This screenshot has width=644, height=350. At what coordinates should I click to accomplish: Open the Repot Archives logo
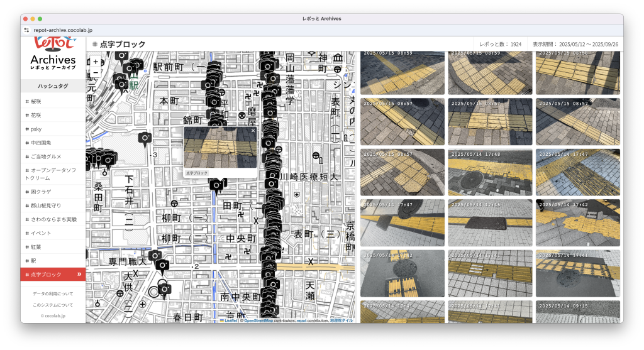click(53, 54)
